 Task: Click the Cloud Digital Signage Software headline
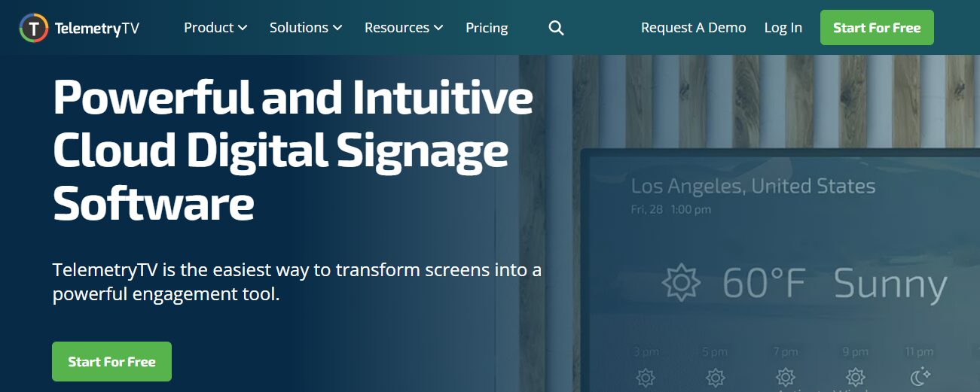[x=280, y=150]
